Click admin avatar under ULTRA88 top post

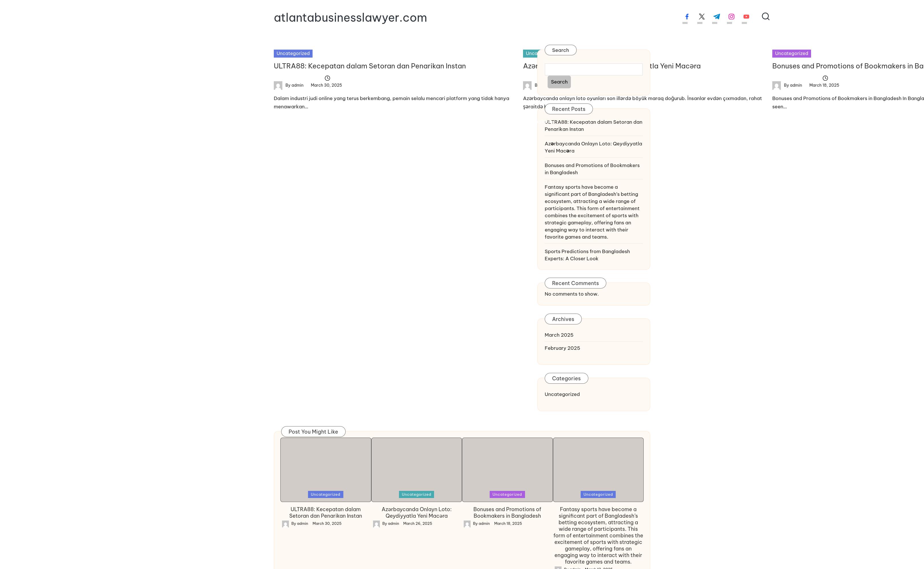pyautogui.click(x=278, y=86)
